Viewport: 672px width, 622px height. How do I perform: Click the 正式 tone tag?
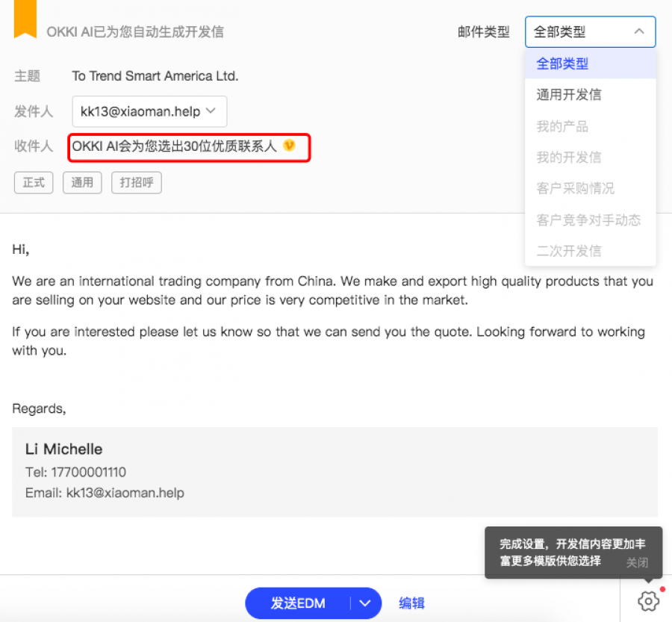pos(34,183)
